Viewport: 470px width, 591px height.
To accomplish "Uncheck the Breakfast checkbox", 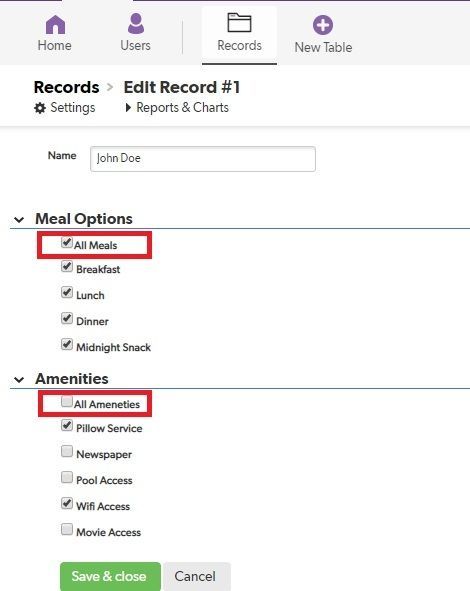I will click(67, 266).
